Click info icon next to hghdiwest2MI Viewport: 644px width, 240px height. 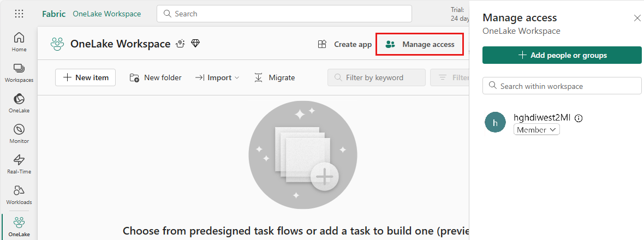click(x=579, y=118)
